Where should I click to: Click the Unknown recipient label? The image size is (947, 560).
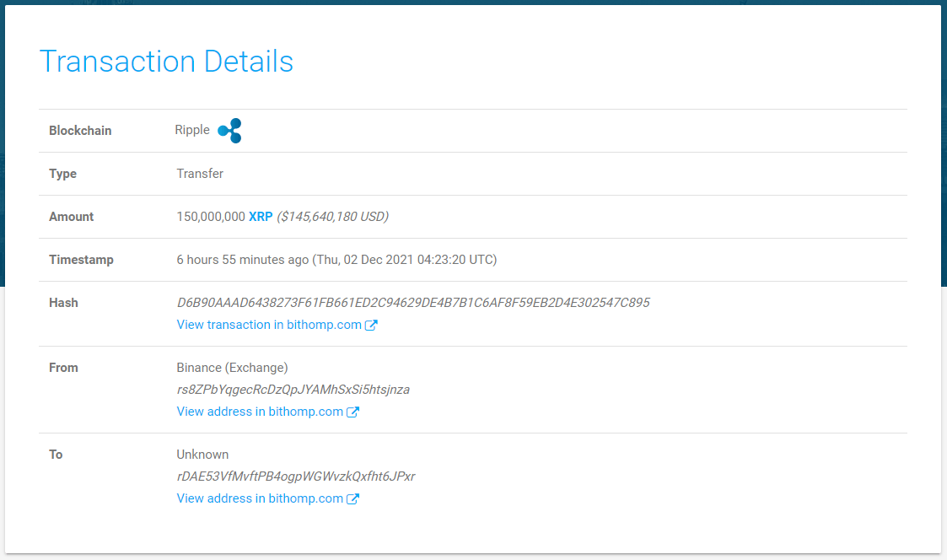(x=202, y=455)
